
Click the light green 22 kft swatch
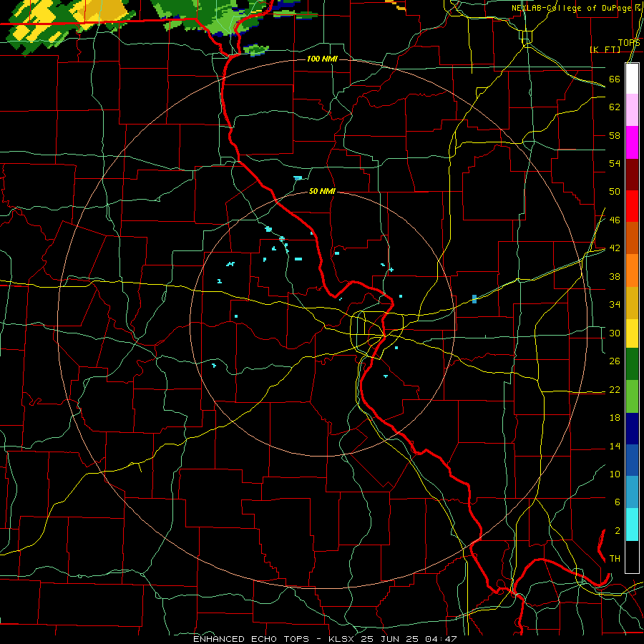point(632,396)
